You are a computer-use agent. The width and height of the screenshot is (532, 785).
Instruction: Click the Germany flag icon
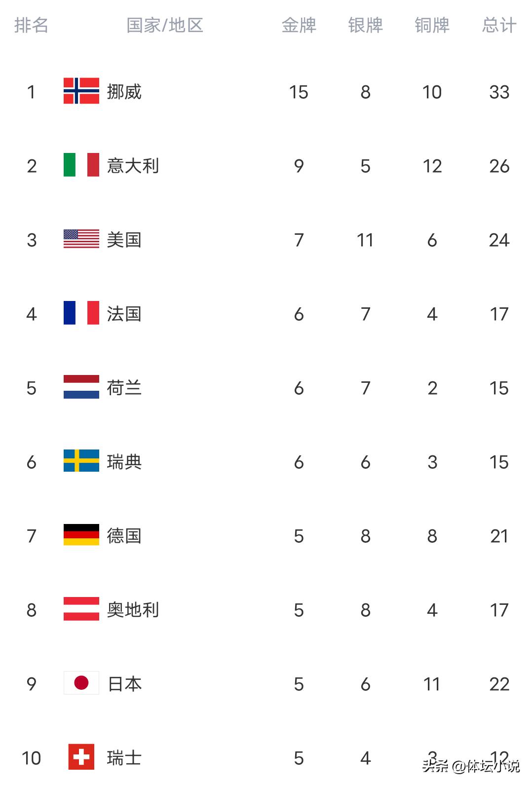[81, 535]
